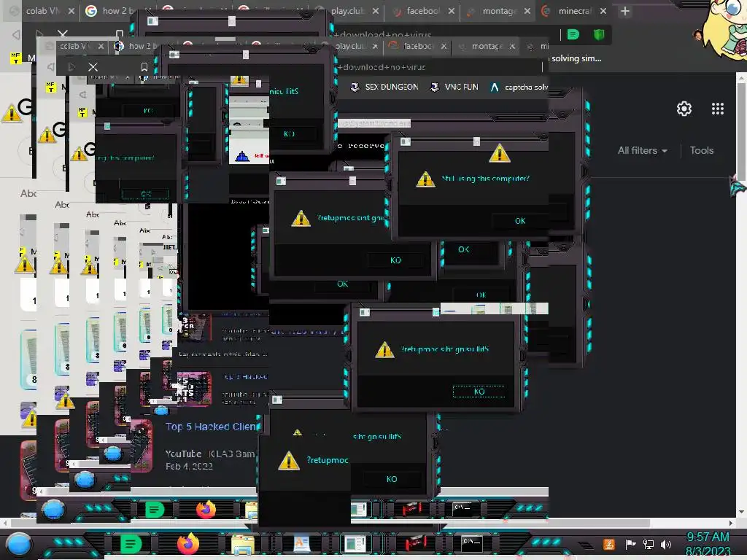This screenshot has height=560, width=747.
Task: Click the Tools button in Google search
Action: (701, 150)
